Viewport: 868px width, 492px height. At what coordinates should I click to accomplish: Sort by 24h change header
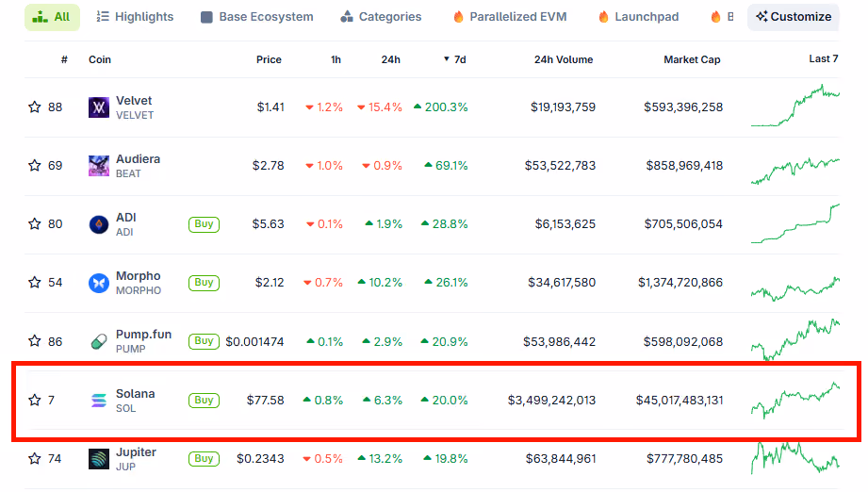pyautogui.click(x=391, y=59)
